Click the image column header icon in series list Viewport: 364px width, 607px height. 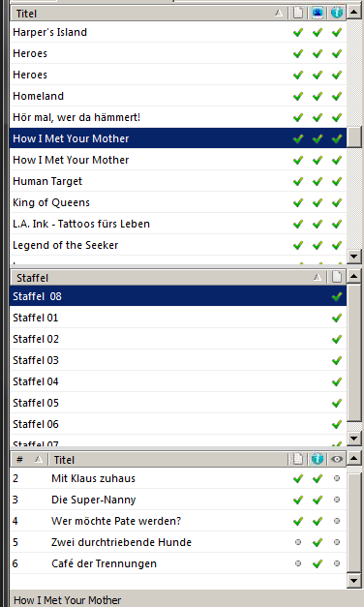(x=318, y=14)
